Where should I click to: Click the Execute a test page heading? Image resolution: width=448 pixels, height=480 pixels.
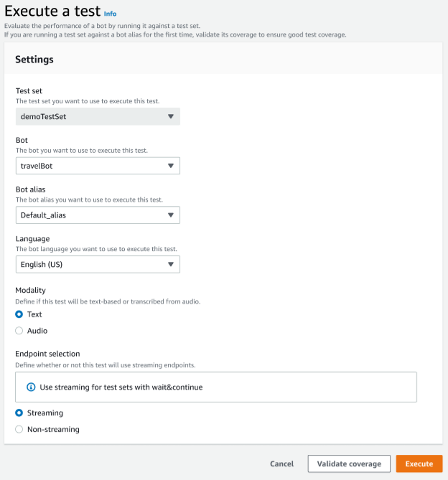52,12
